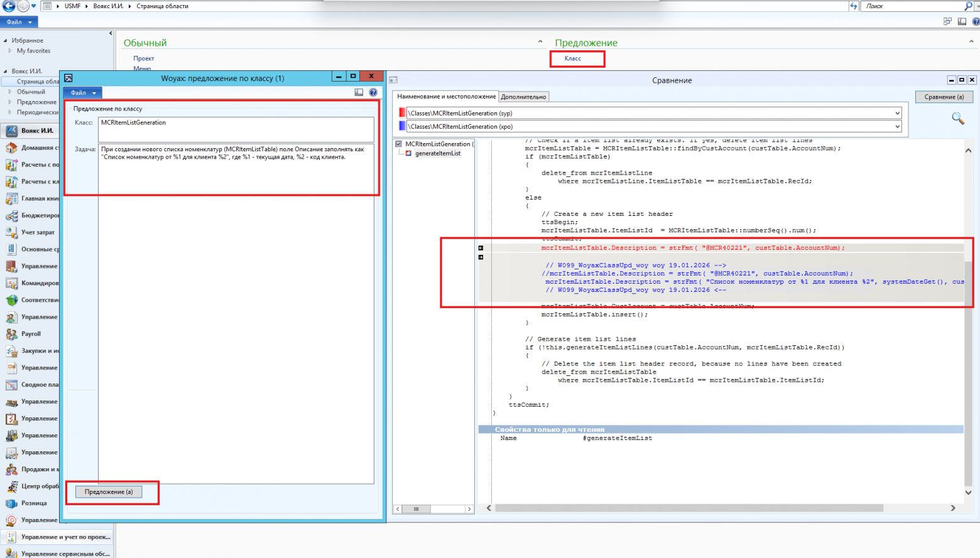Click the red color marker for syp

402,113
